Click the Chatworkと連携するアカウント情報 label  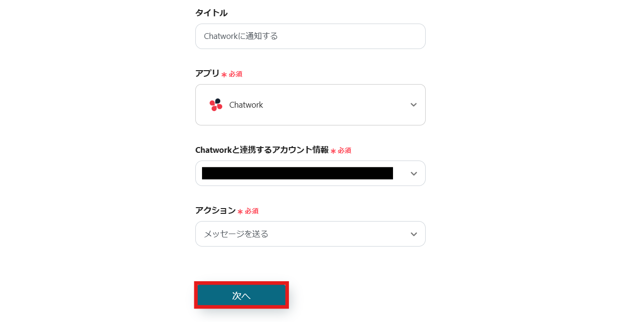click(x=262, y=150)
